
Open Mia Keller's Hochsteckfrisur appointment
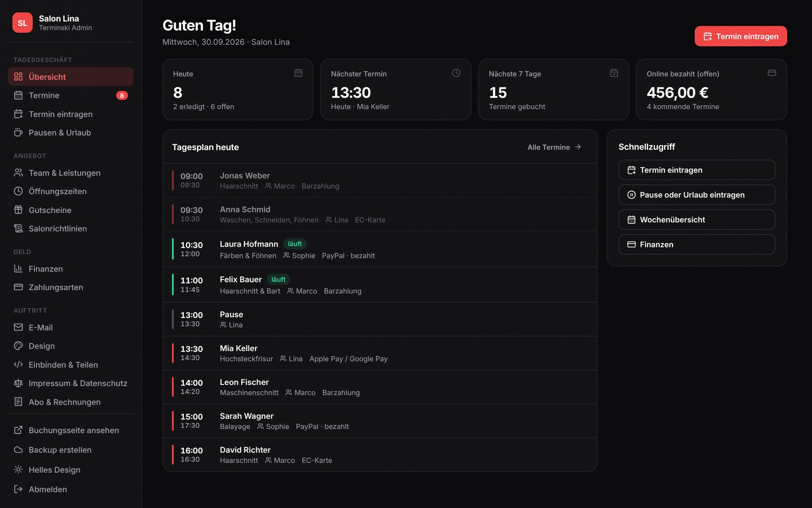(380, 353)
